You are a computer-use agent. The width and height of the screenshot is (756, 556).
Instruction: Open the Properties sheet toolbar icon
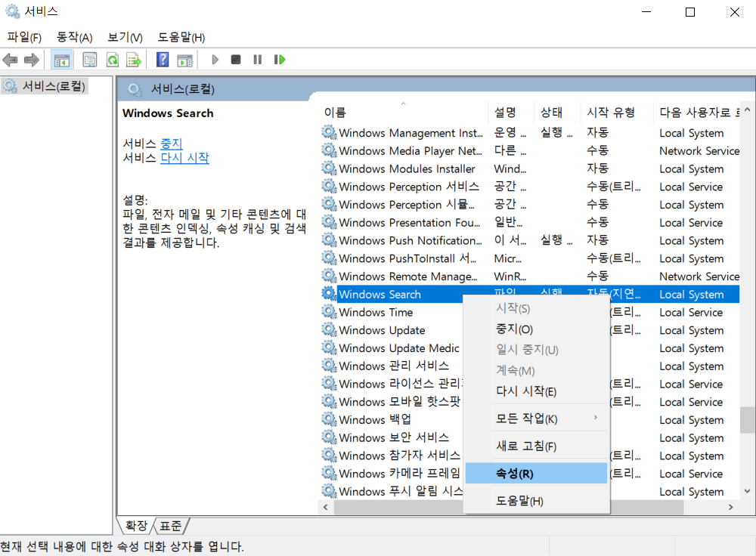90,60
